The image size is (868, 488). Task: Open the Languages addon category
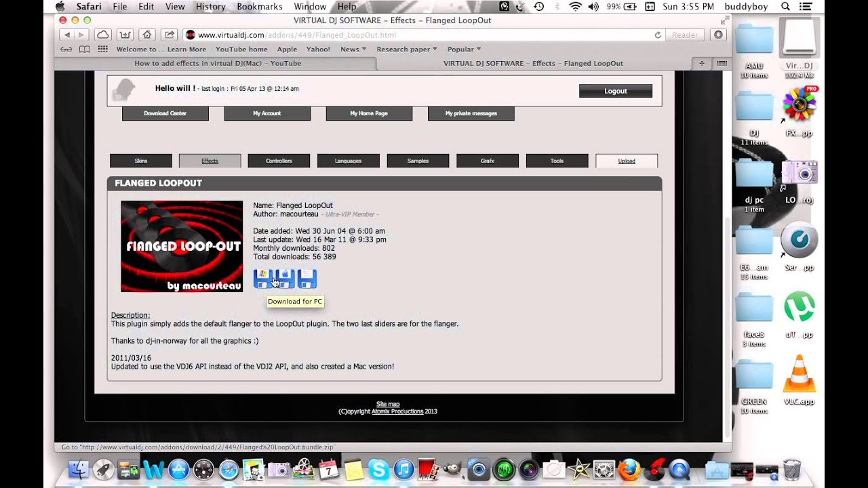point(349,161)
